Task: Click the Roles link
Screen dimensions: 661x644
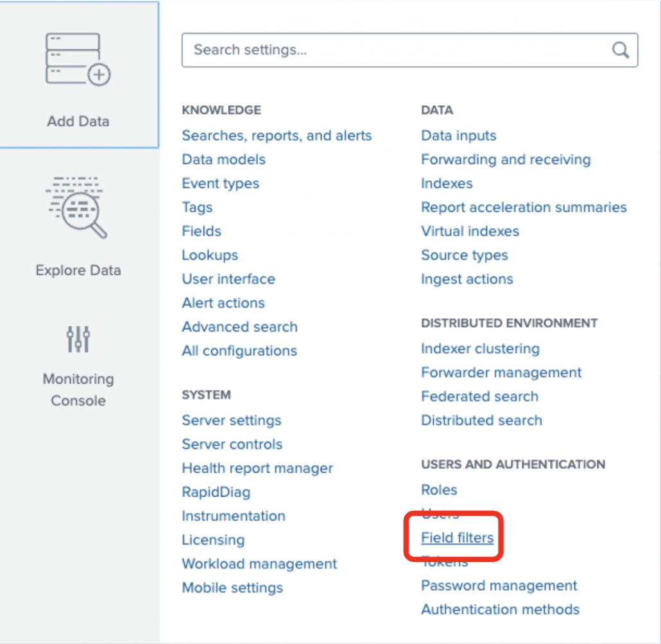Action: point(439,489)
